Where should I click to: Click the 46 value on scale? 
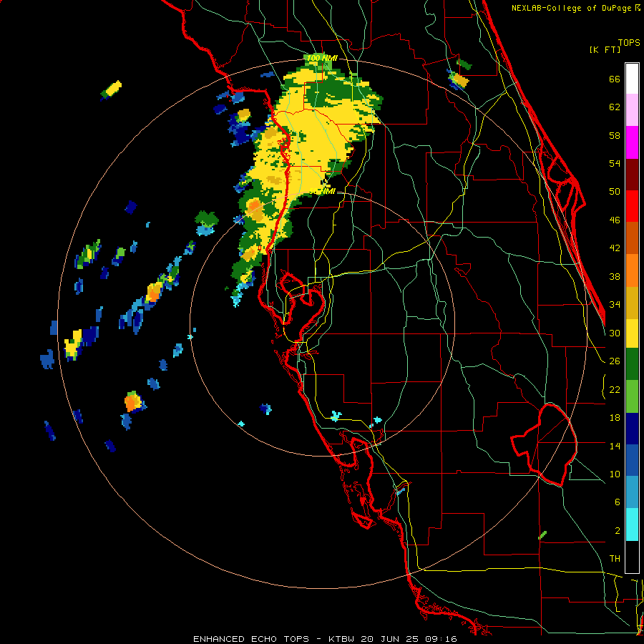[615, 220]
